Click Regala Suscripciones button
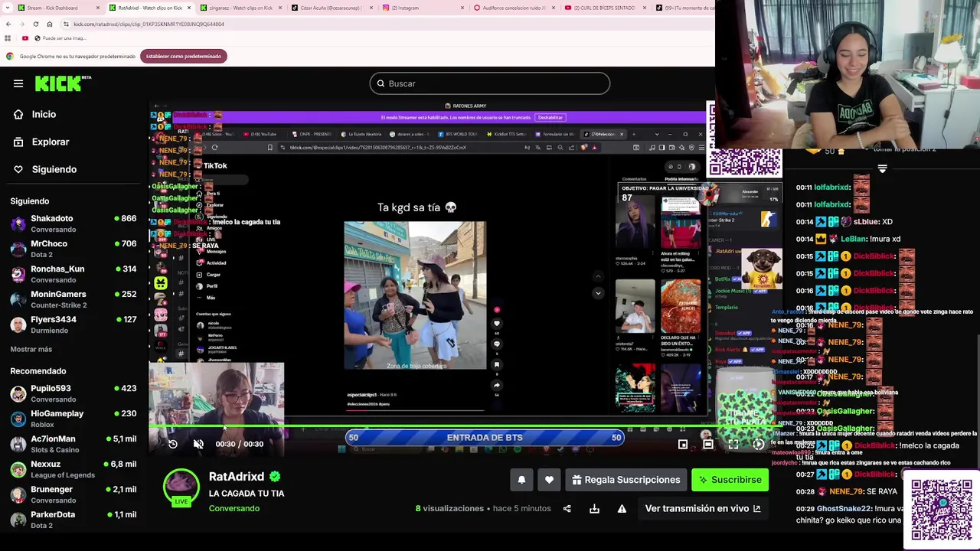Screen dimensions: 980x551 pos(626,480)
